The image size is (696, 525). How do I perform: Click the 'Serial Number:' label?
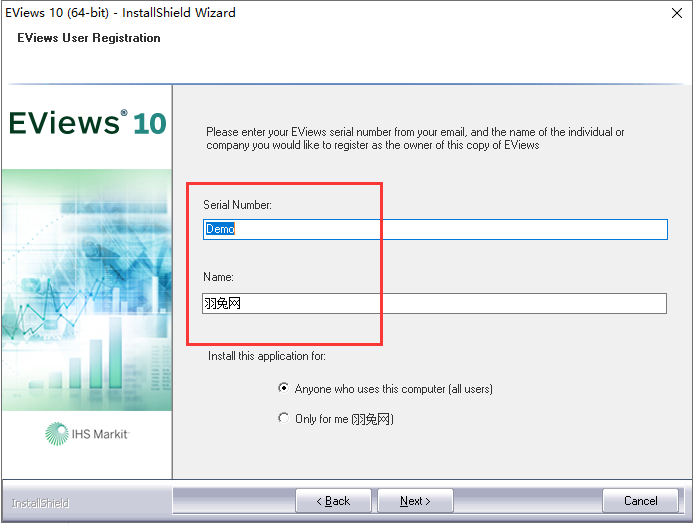coord(237,205)
